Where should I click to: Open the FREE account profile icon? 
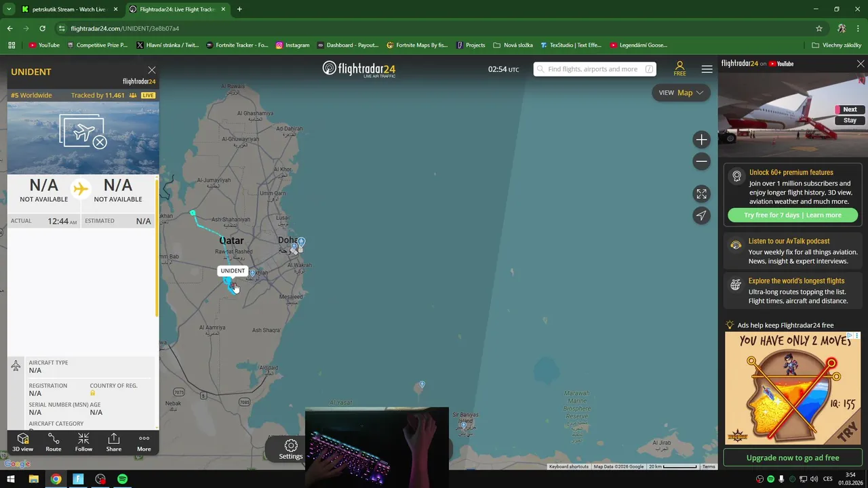tap(679, 68)
